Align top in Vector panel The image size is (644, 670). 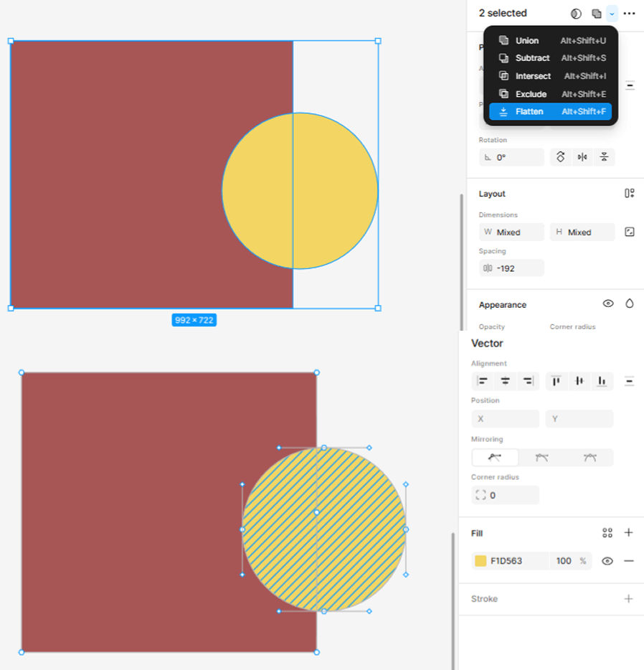tap(557, 381)
